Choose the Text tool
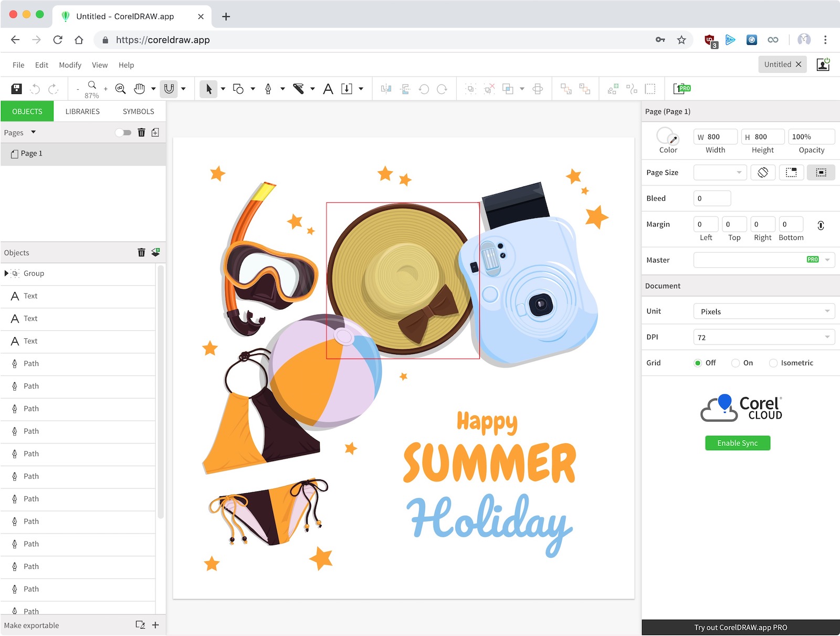The image size is (840, 636). pyautogui.click(x=328, y=89)
